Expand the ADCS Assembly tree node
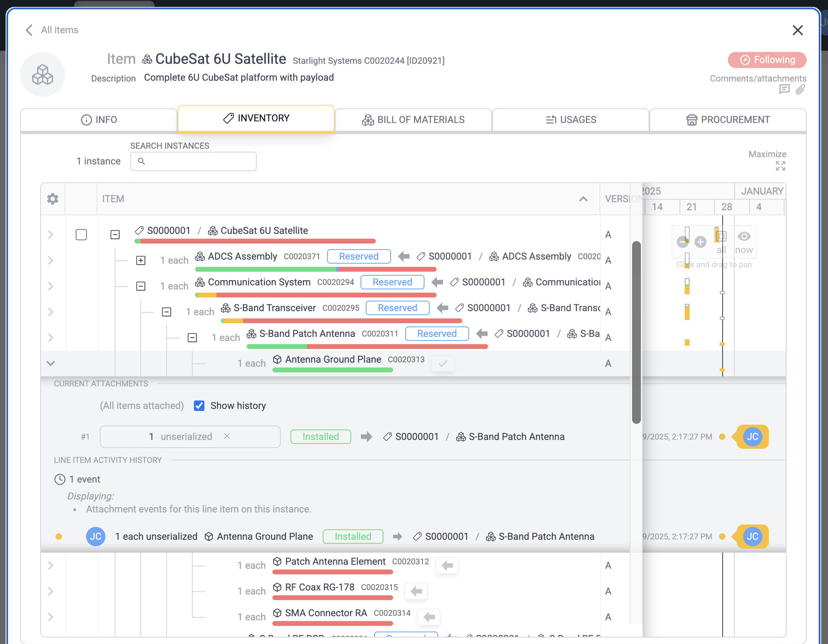 pyautogui.click(x=140, y=260)
